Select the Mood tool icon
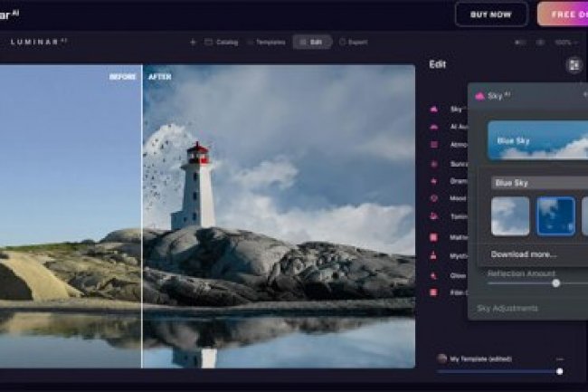588x392 pixels. (x=435, y=198)
